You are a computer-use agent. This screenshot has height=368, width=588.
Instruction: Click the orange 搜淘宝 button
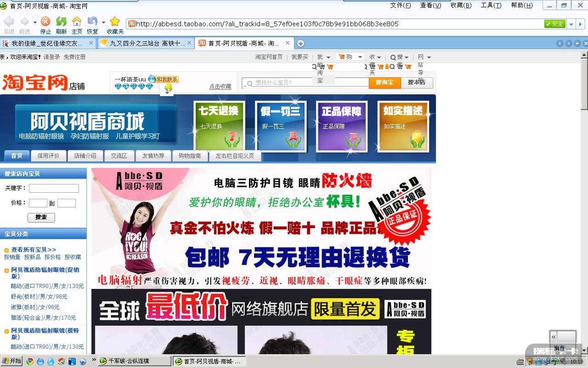(x=384, y=82)
